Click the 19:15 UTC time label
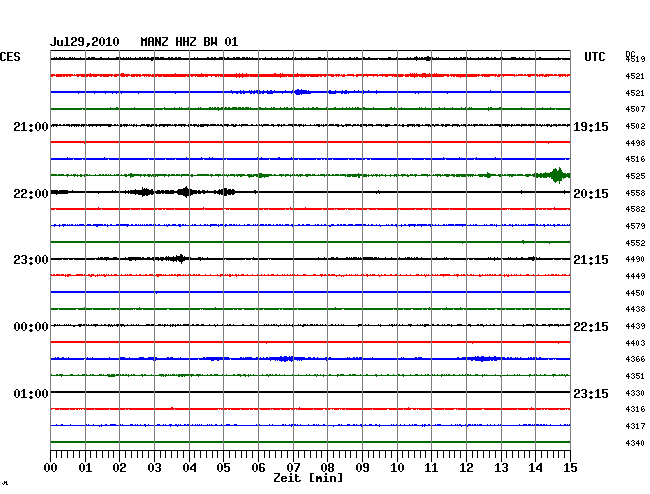 (x=590, y=127)
